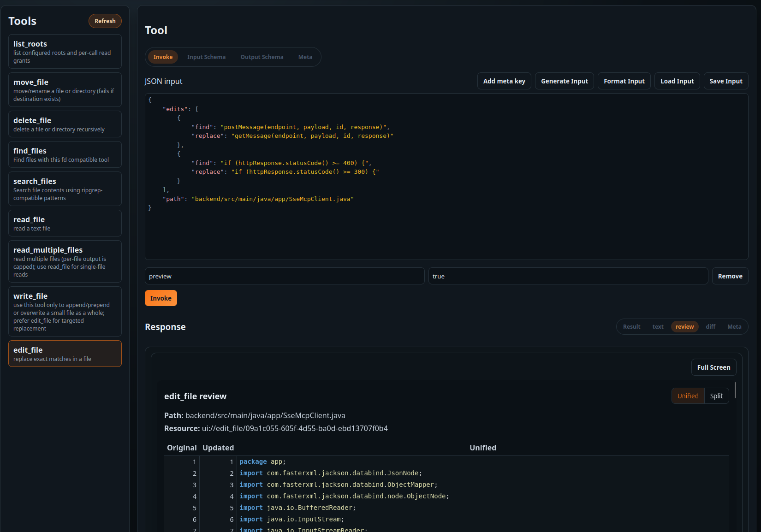
Task: Open the search_files tool
Action: 65,189
